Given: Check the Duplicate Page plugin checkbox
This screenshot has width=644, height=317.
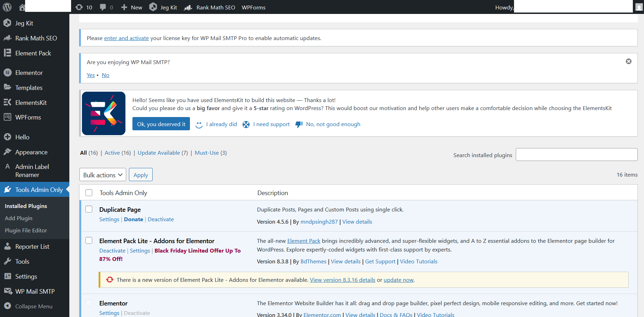Looking at the screenshot, I should 89,209.
